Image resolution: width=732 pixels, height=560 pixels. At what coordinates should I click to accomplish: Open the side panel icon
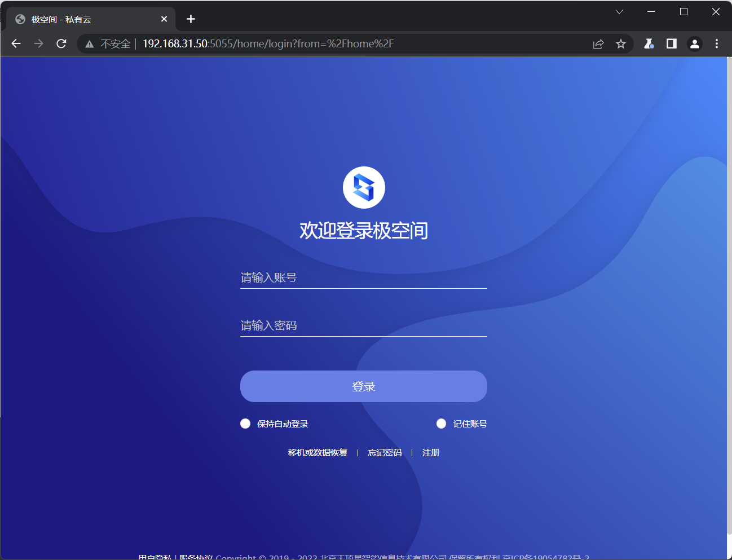(x=671, y=43)
